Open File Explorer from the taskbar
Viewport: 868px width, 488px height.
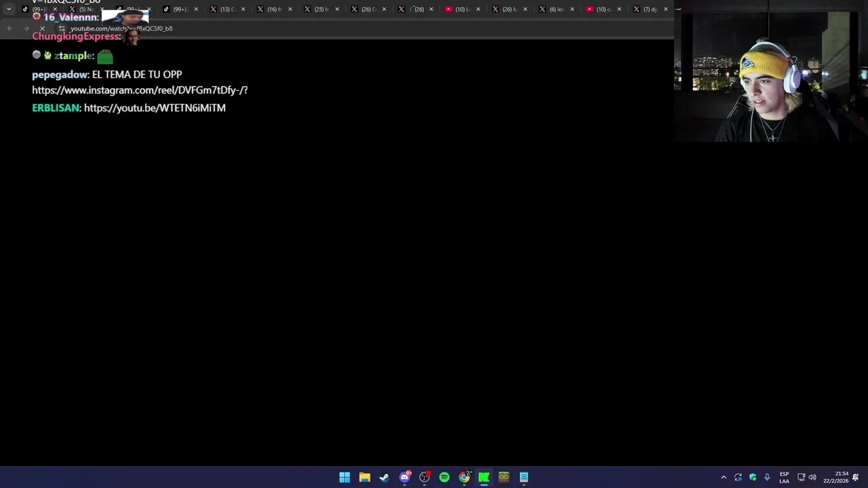point(365,477)
